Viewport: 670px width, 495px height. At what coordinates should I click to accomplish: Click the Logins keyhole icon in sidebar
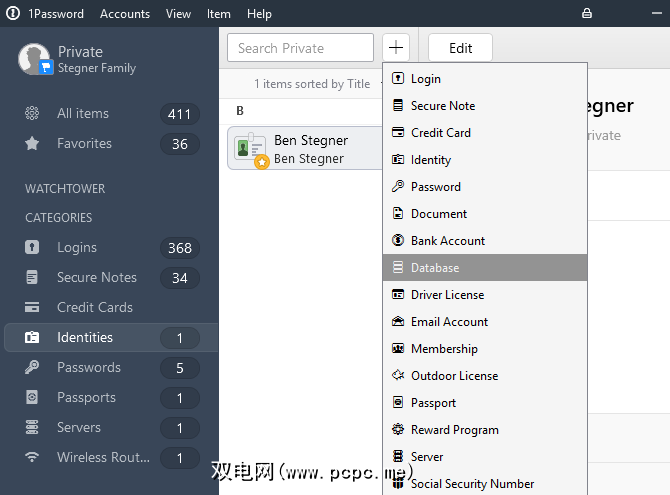tap(32, 247)
